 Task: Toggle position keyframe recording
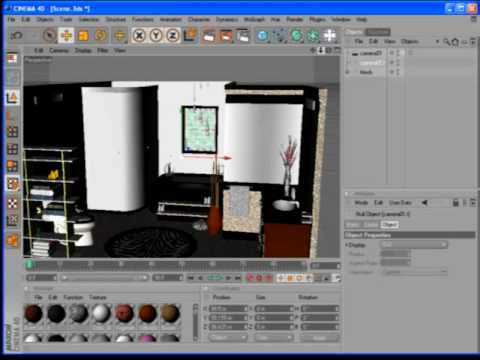coord(281,278)
